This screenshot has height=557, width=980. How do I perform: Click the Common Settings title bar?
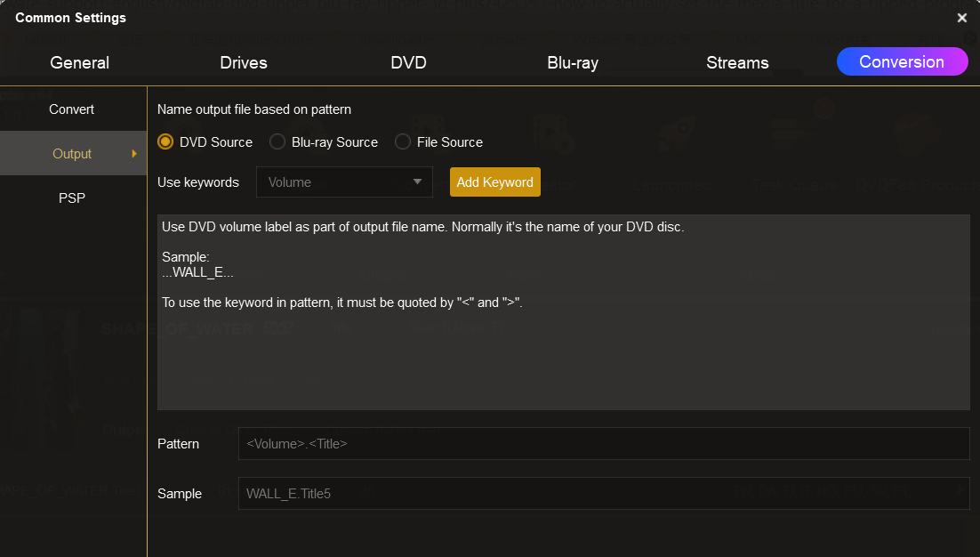click(445, 18)
